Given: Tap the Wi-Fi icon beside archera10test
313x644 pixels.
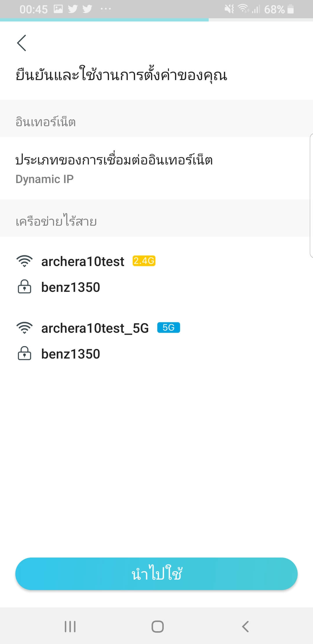Looking at the screenshot, I should [x=25, y=261].
